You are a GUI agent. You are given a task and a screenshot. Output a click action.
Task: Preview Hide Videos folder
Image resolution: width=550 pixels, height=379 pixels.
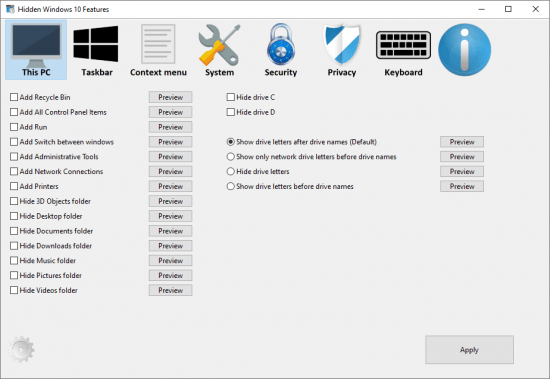pyautogui.click(x=170, y=290)
